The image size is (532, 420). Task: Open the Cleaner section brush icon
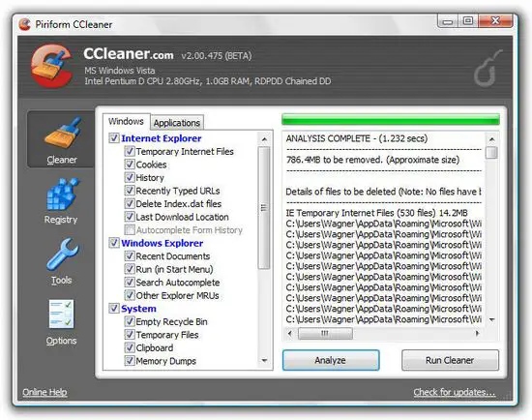pos(63,134)
